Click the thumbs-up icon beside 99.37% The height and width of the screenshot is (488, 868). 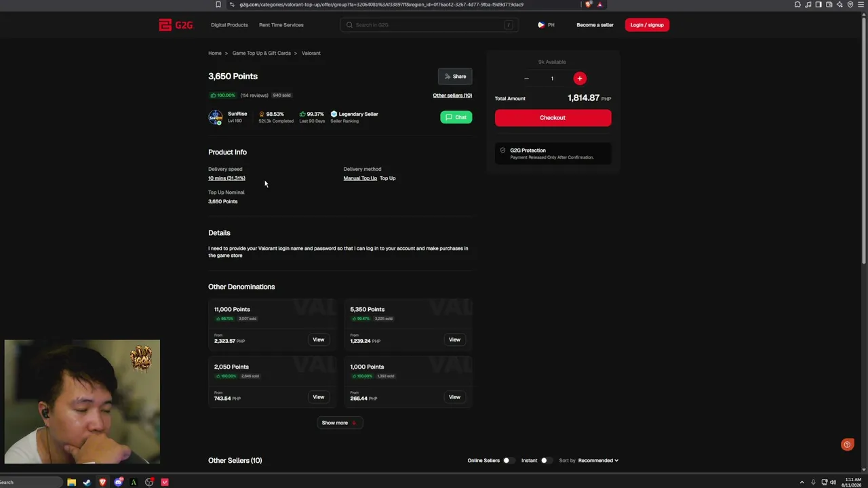pyautogui.click(x=302, y=114)
